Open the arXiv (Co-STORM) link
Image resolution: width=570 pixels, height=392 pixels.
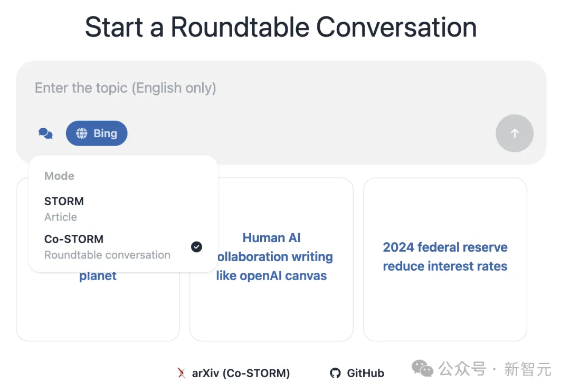(x=241, y=373)
